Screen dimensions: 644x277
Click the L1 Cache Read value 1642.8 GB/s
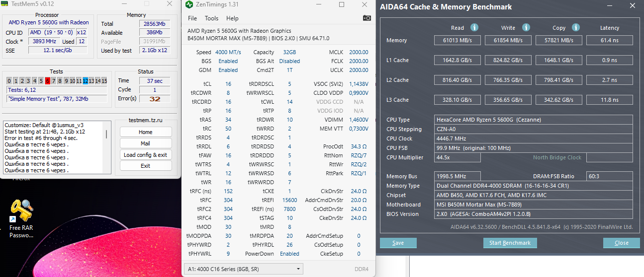[457, 60]
